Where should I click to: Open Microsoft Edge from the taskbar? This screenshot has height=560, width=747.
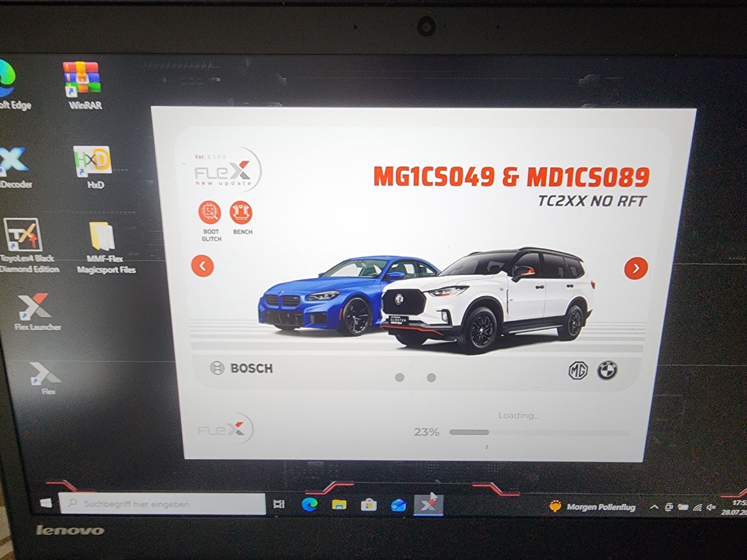point(310,504)
